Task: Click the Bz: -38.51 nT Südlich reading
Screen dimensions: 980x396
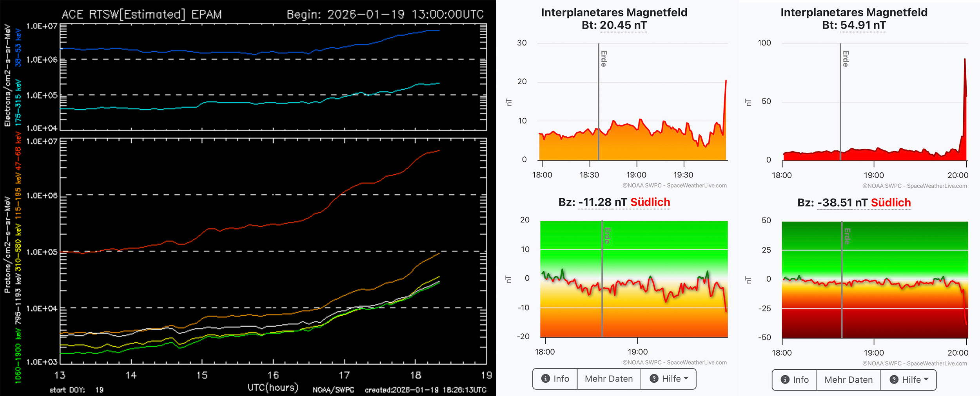Action: tap(854, 203)
